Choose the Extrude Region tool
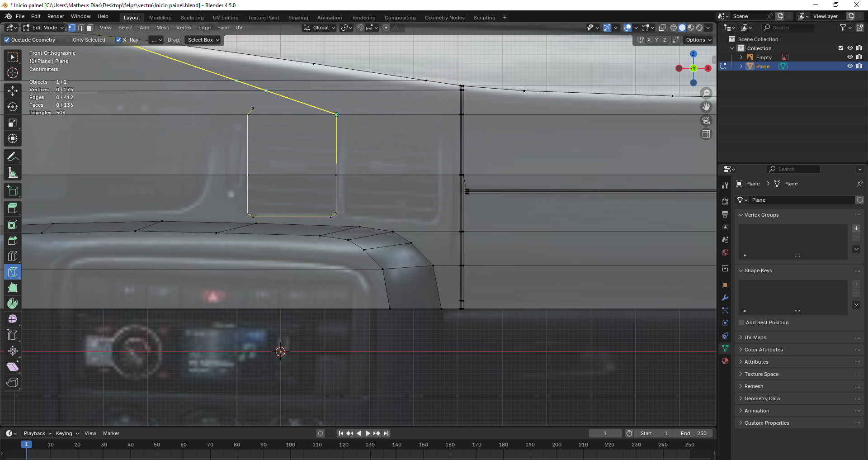 [x=13, y=209]
